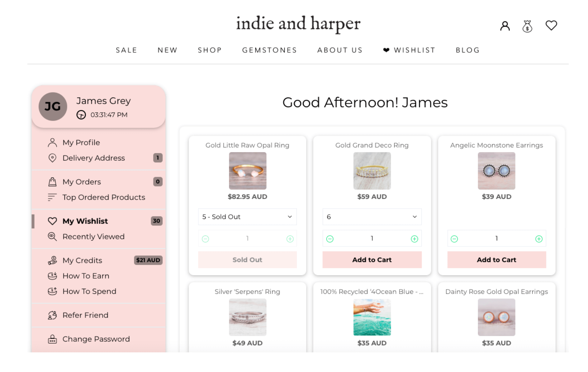Click Gold Little Raw Opal Ring thumbnail
Screen dimensions: 588x372
tap(247, 171)
